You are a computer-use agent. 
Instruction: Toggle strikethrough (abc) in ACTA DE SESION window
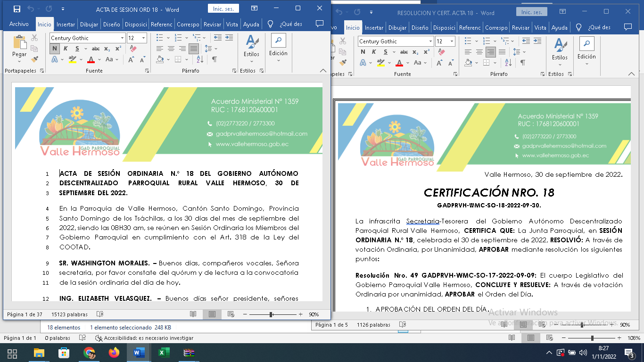(x=96, y=49)
